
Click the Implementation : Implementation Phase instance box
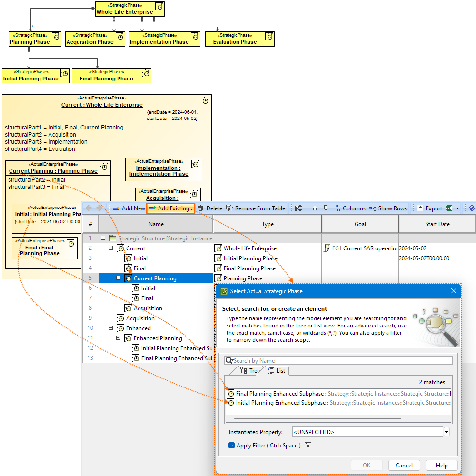point(164,169)
